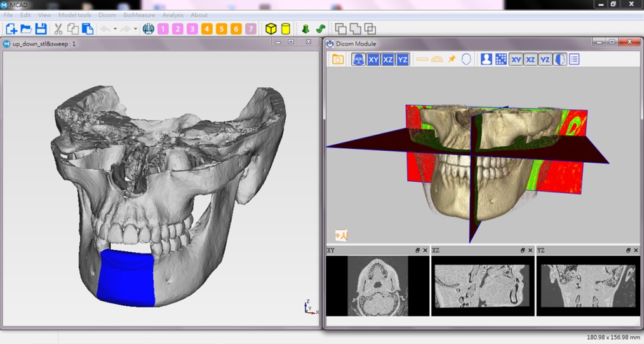Toggle the first XY plane button

coord(373,59)
